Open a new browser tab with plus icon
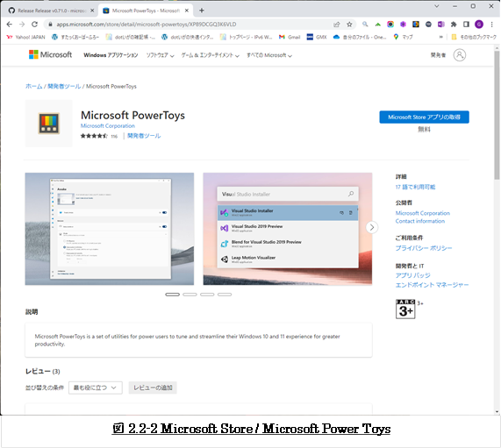Viewport: 501px width, 448px height. 202,11
